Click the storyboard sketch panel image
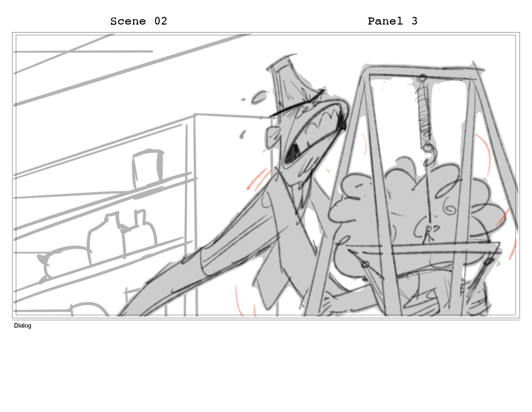Screen dimensions: 532x412 click(266, 175)
